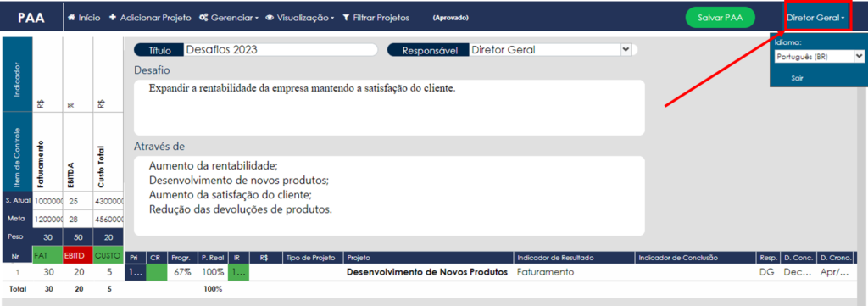
Task: Open the Idioma Português (BR) dropdown
Action: (x=820, y=56)
